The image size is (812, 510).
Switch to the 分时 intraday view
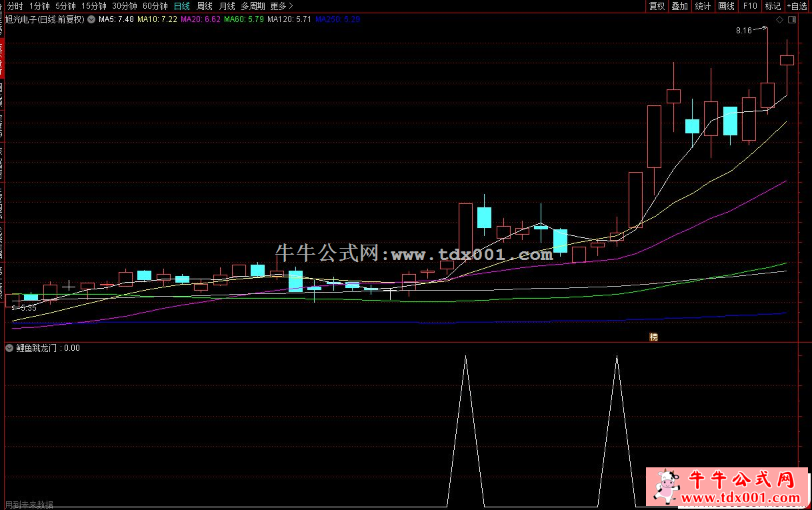coord(15,6)
